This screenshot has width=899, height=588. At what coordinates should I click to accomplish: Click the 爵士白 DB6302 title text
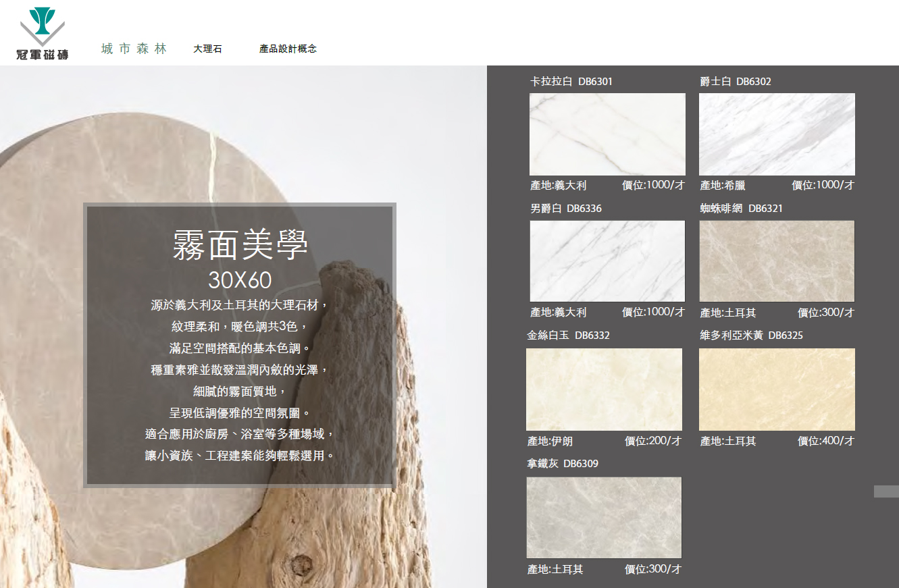pyautogui.click(x=736, y=82)
